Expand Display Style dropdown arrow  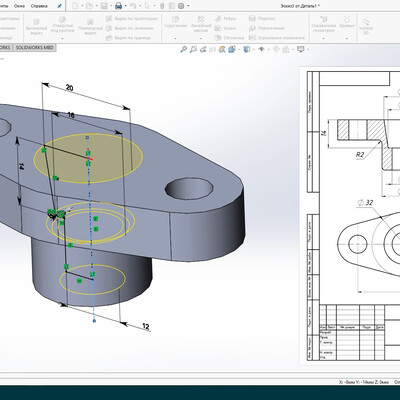click(254, 50)
